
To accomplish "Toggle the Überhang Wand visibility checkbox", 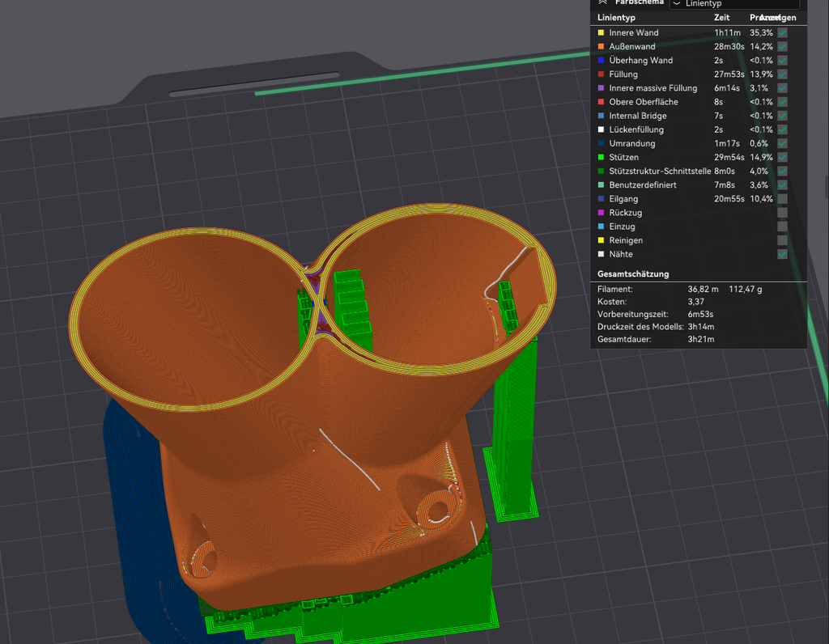I will point(783,61).
